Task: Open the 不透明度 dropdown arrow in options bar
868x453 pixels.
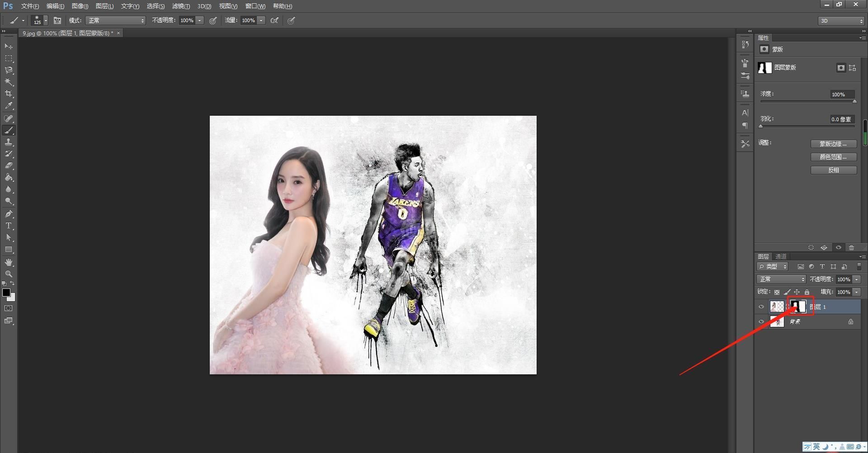Action: 199,20
